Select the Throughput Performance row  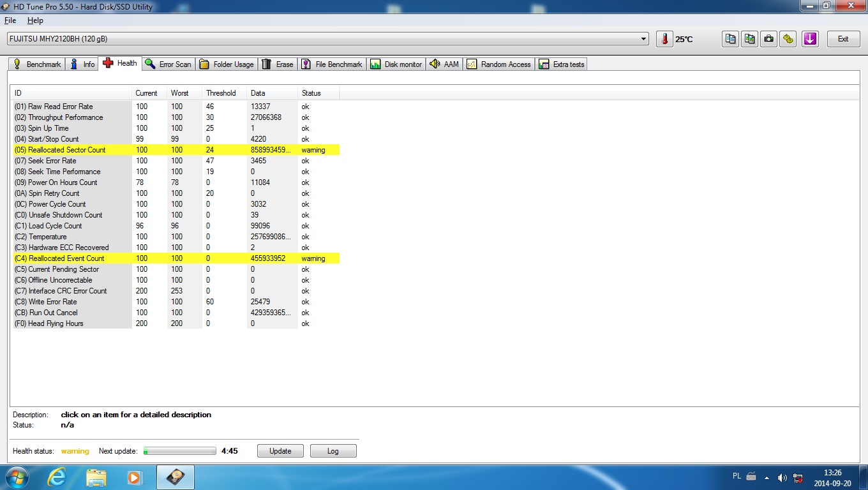[176, 117]
